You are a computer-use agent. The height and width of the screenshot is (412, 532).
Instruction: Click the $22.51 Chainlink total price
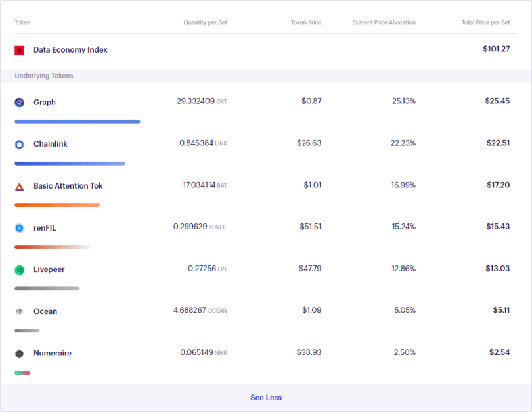point(498,143)
